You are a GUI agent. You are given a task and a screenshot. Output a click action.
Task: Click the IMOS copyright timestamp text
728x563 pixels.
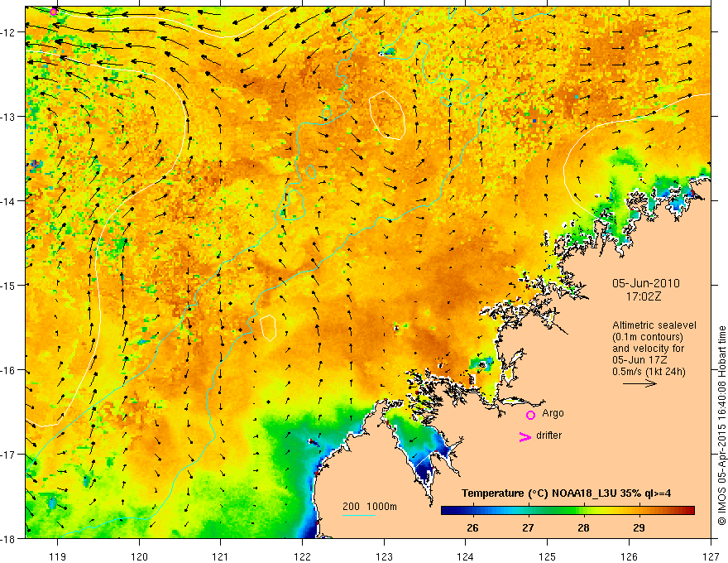tap(721, 426)
